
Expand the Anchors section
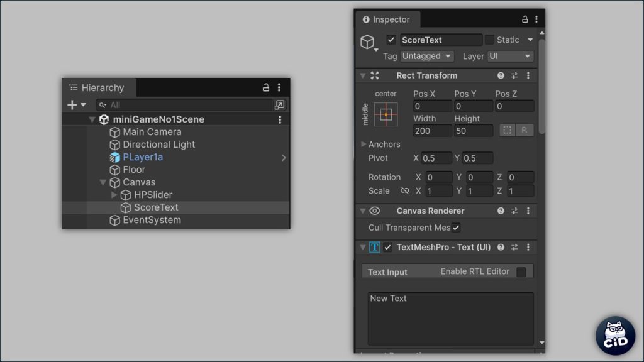coord(364,144)
